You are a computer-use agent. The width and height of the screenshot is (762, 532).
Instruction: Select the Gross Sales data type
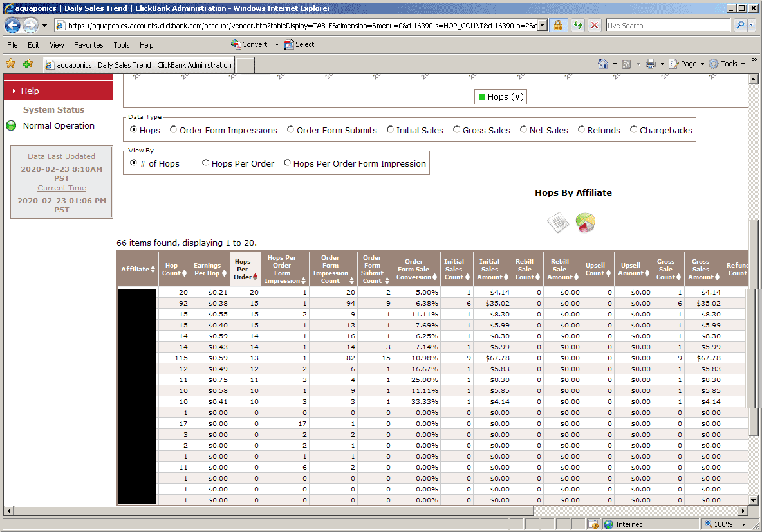coord(457,130)
